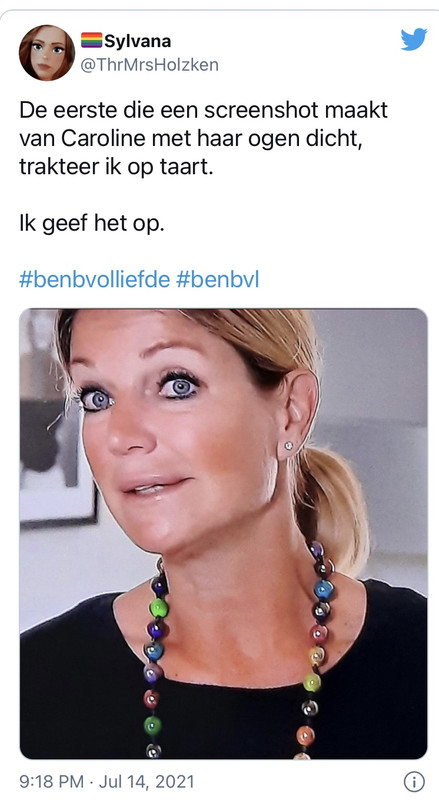
Task: Visit the @ThrMrsHolzken handle link
Action: point(150,65)
